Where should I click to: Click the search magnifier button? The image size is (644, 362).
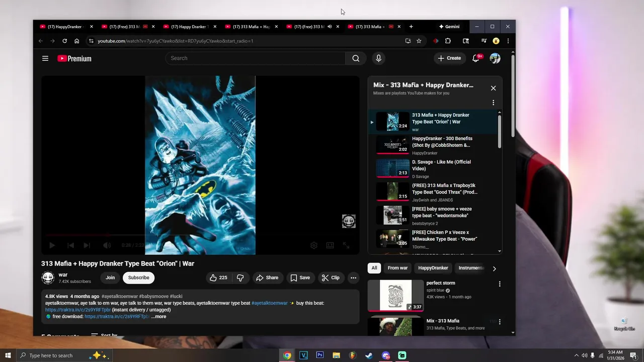tap(356, 58)
